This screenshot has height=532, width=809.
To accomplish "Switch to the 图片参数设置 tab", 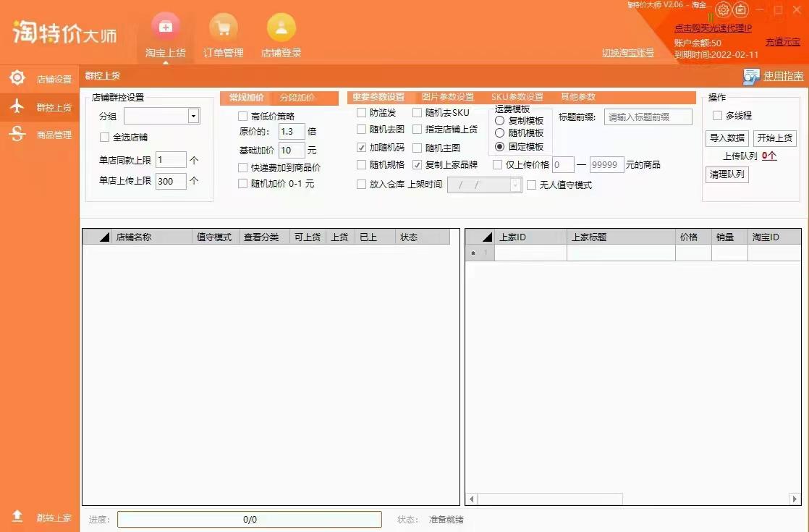I will (x=447, y=96).
